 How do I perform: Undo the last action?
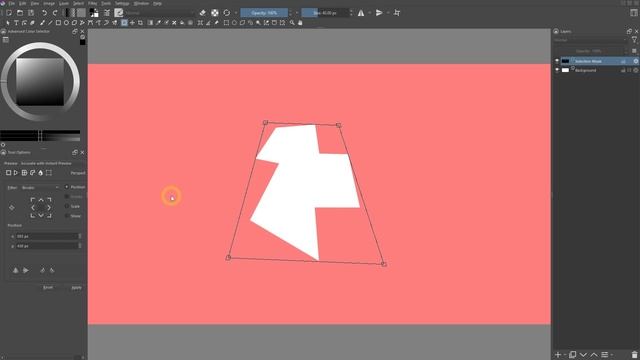(x=44, y=13)
